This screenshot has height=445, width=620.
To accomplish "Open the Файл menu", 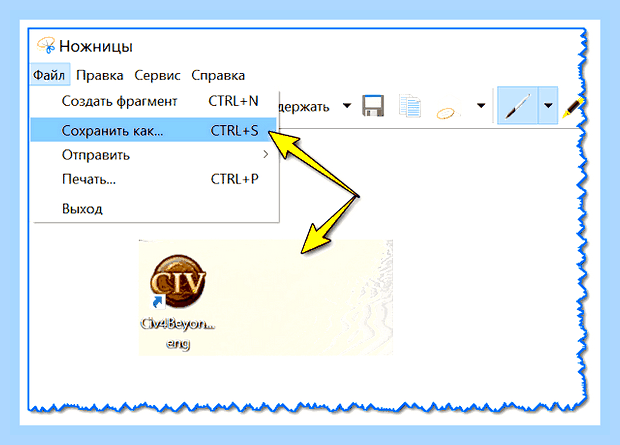I will pyautogui.click(x=49, y=75).
